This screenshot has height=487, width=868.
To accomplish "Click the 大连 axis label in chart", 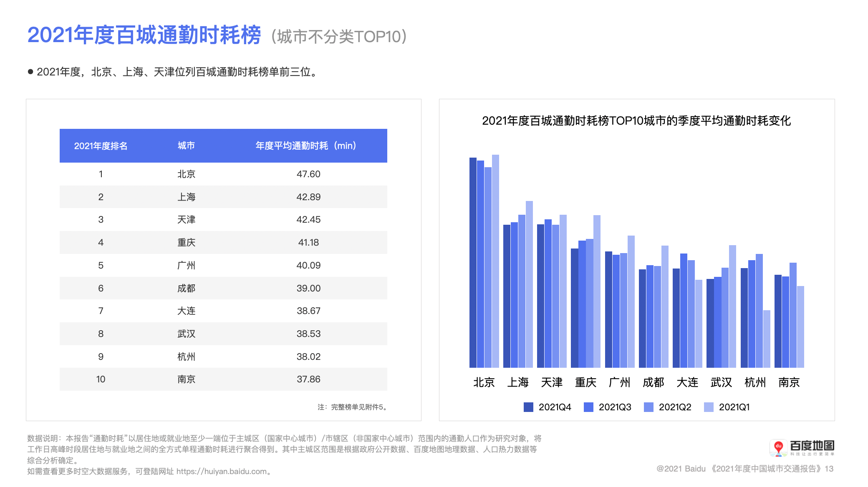I will pyautogui.click(x=687, y=382).
